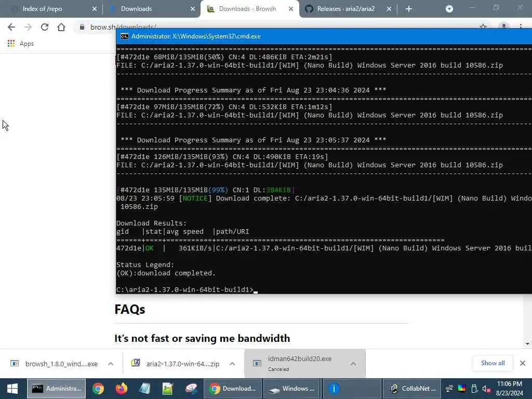Click 'Download Results:' text in cmd
Viewport: 532px width, 399px height.
(x=151, y=223)
